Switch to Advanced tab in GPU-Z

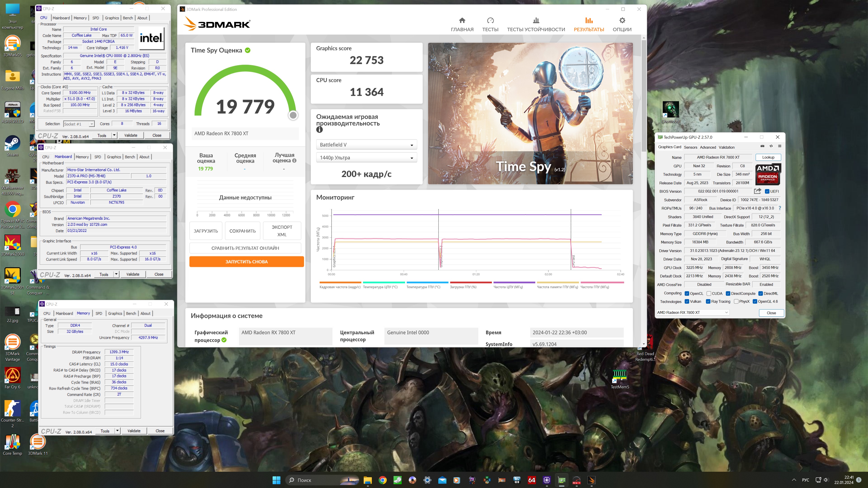[708, 147]
